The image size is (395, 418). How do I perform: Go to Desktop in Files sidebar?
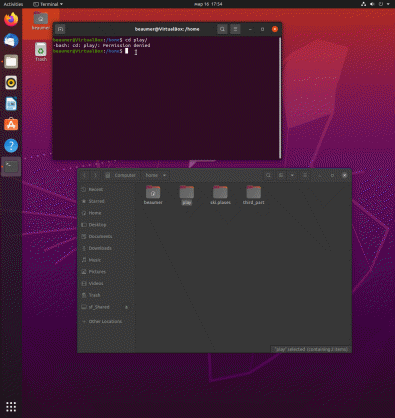tap(106, 225)
